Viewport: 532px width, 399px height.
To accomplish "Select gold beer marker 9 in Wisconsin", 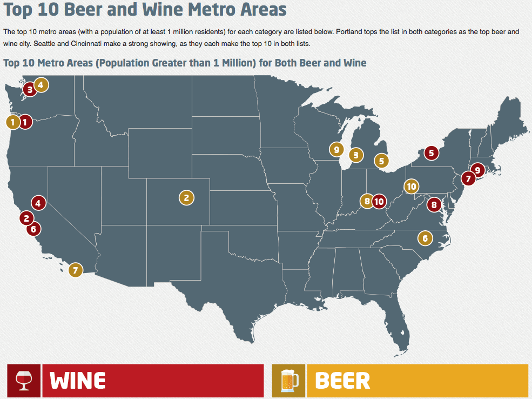I will point(336,150).
